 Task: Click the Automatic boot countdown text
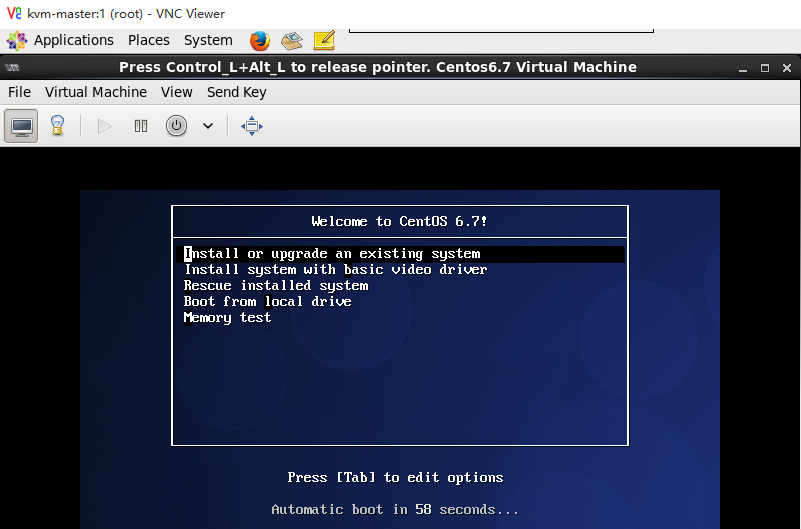pos(395,510)
